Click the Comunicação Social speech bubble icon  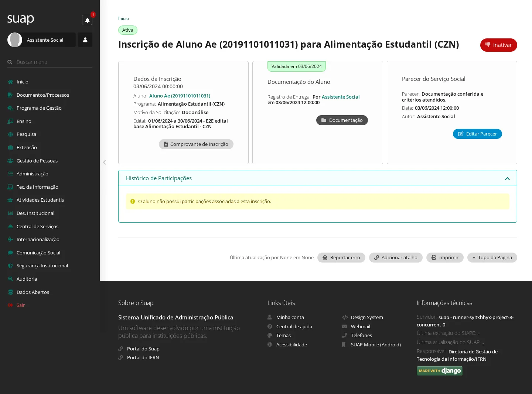coord(10,253)
